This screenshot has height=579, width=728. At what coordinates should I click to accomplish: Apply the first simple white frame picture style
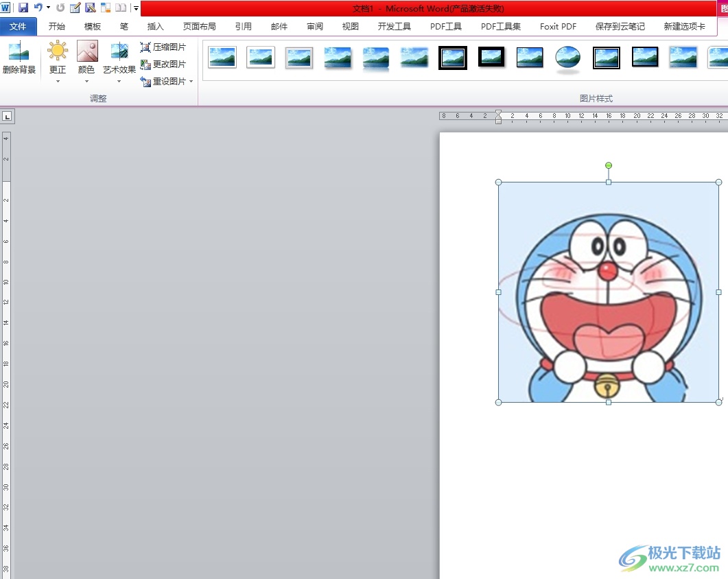click(x=222, y=58)
